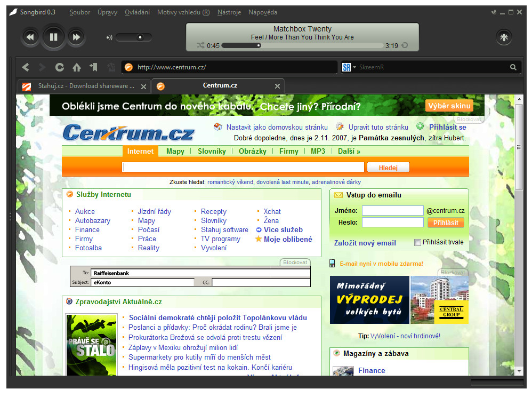Open the Nápověda menu

coord(263,12)
